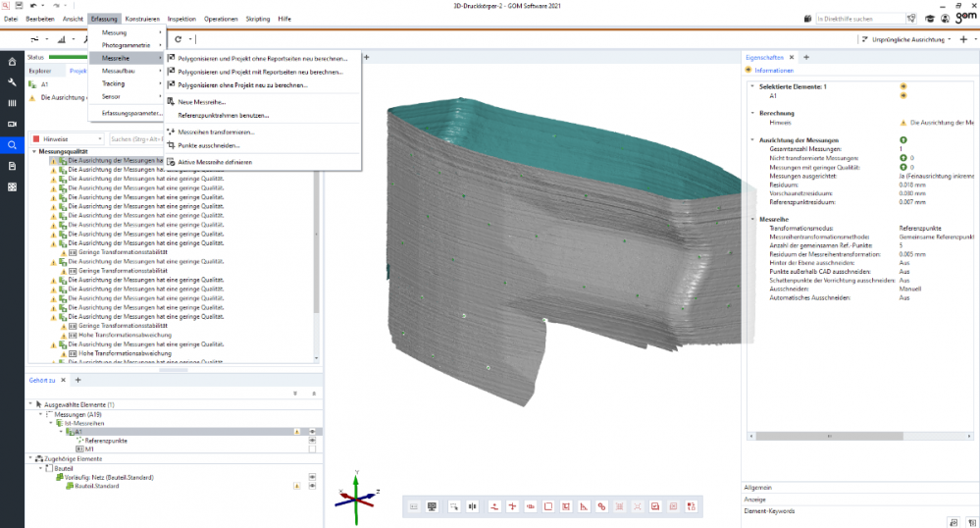Enable the visibility checkbox for M1
This screenshot has height=528, width=980.
[312, 449]
